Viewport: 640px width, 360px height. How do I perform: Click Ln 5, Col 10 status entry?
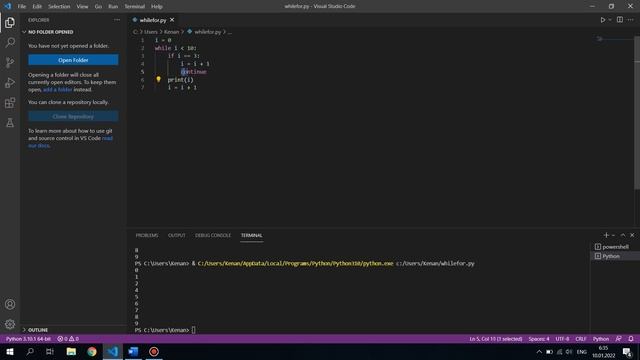pos(496,339)
